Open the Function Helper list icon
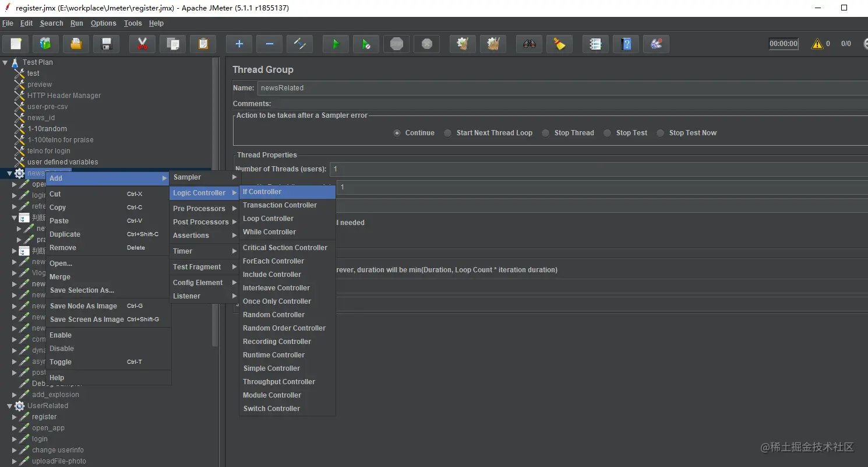868x467 pixels. tap(595, 44)
